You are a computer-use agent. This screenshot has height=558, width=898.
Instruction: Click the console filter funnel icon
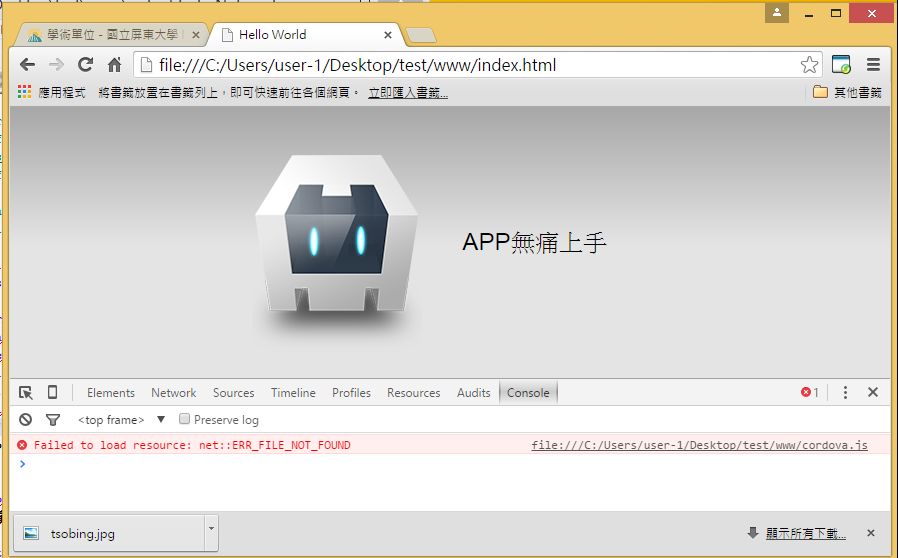click(x=53, y=420)
